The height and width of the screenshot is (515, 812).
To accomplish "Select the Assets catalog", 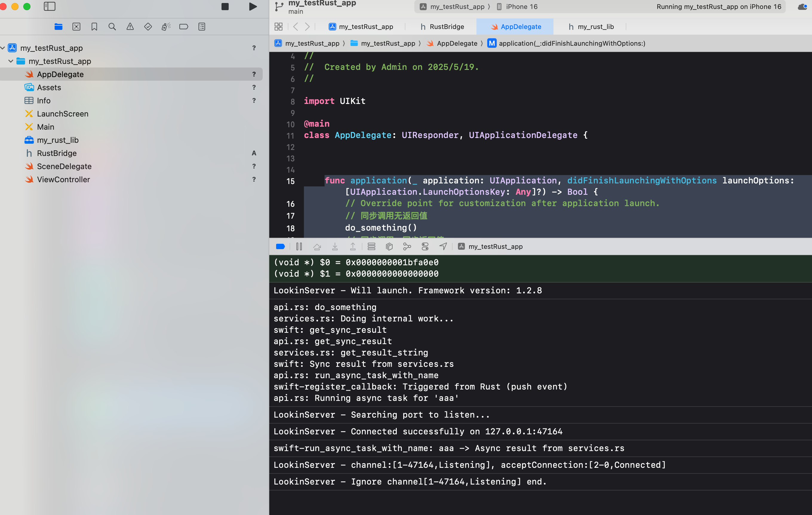I will pos(131,88).
